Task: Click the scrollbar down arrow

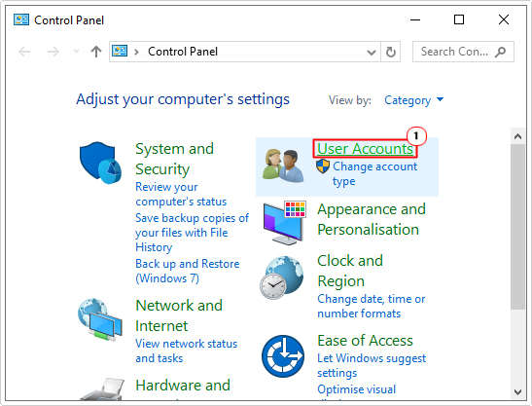Action: pos(517,392)
